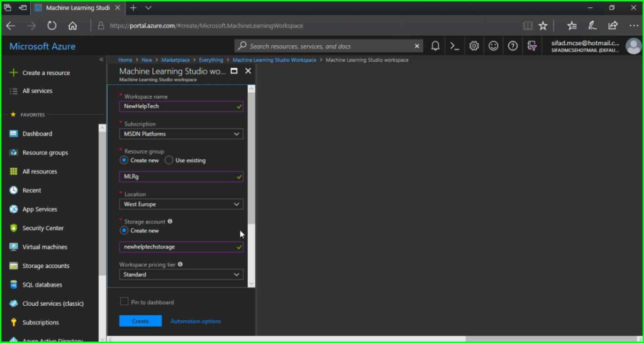Screen dimensions: 644x343
Task: Open portal settings gear icon
Action: click(474, 46)
